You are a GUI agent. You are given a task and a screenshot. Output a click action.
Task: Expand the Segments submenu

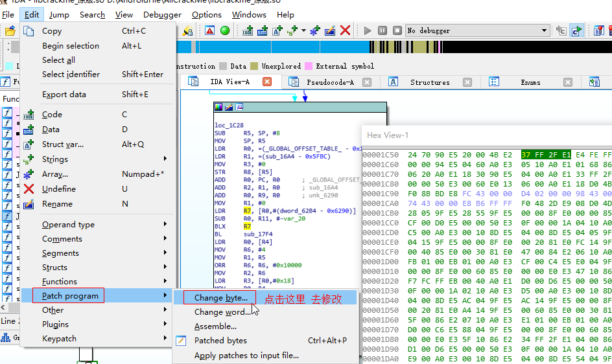click(97, 253)
